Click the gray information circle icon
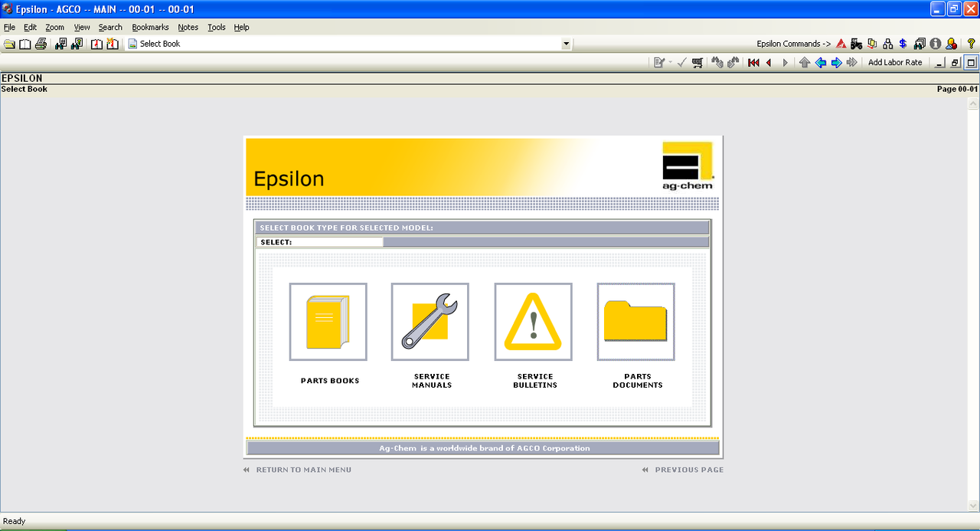Image resolution: width=980 pixels, height=531 pixels. click(x=935, y=44)
